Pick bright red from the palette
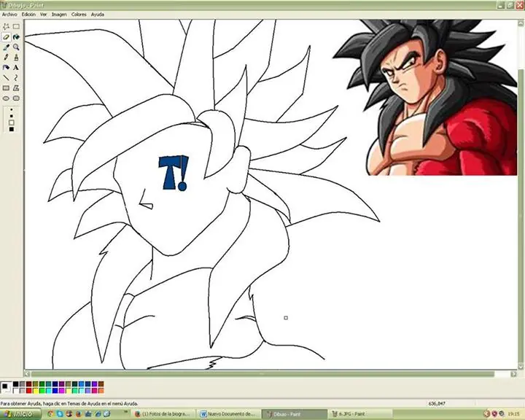525x420 pixels. [x=28, y=391]
